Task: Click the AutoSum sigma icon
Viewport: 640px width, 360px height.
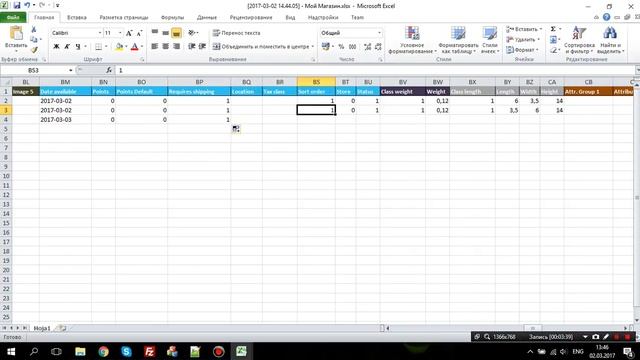Action: pos(553,29)
